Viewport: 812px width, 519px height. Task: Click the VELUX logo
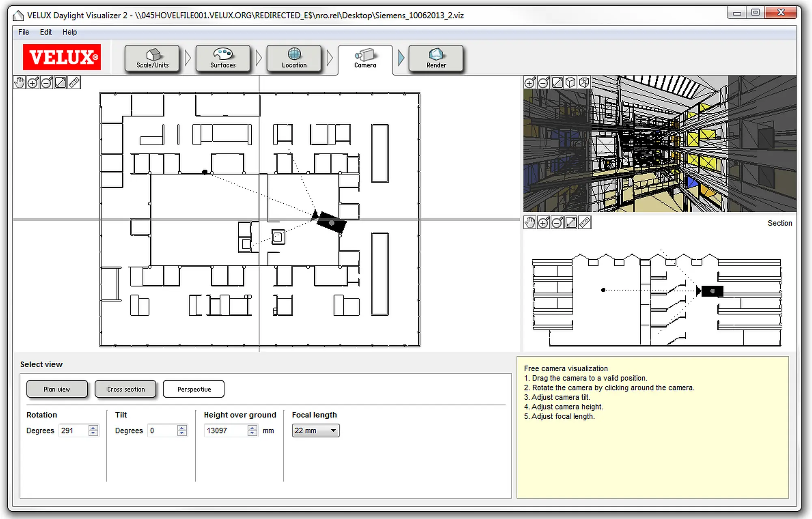click(62, 57)
